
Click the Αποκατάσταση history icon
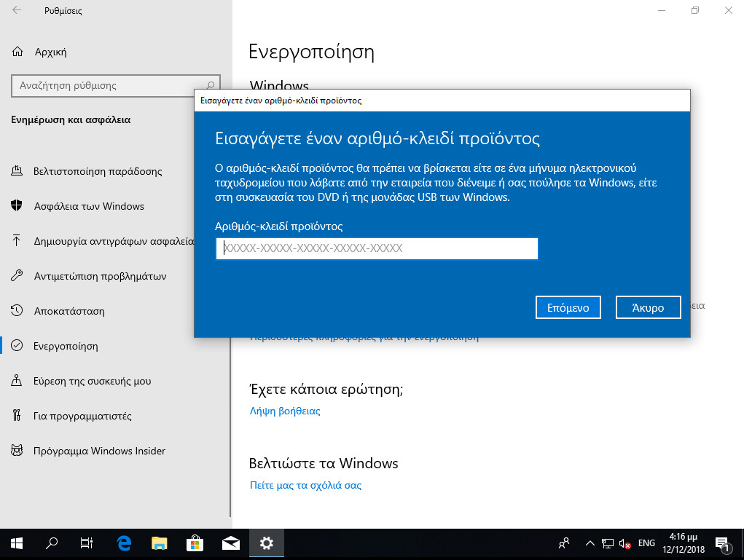coord(17,310)
